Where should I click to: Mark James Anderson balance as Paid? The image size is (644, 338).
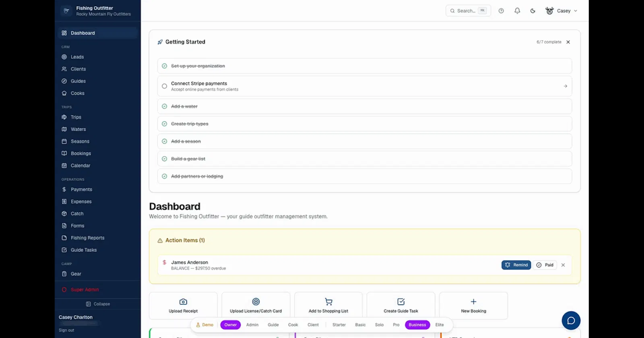click(545, 265)
